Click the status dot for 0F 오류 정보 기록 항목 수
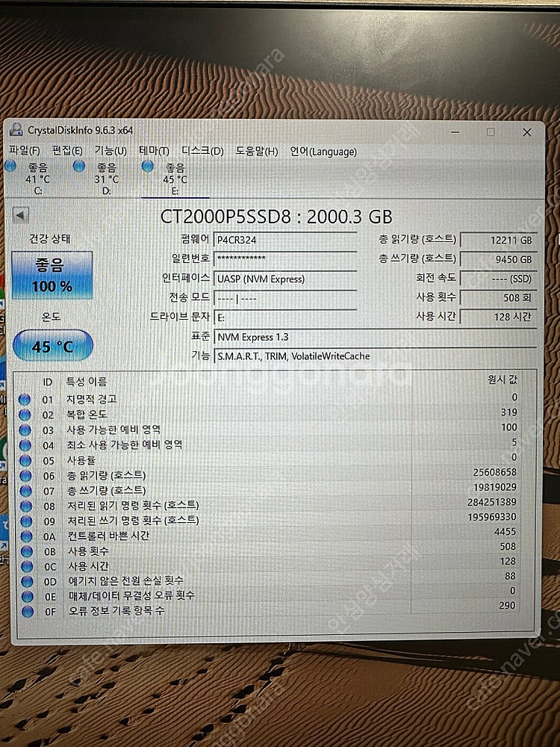Image resolution: width=560 pixels, height=747 pixels. pyautogui.click(x=28, y=612)
